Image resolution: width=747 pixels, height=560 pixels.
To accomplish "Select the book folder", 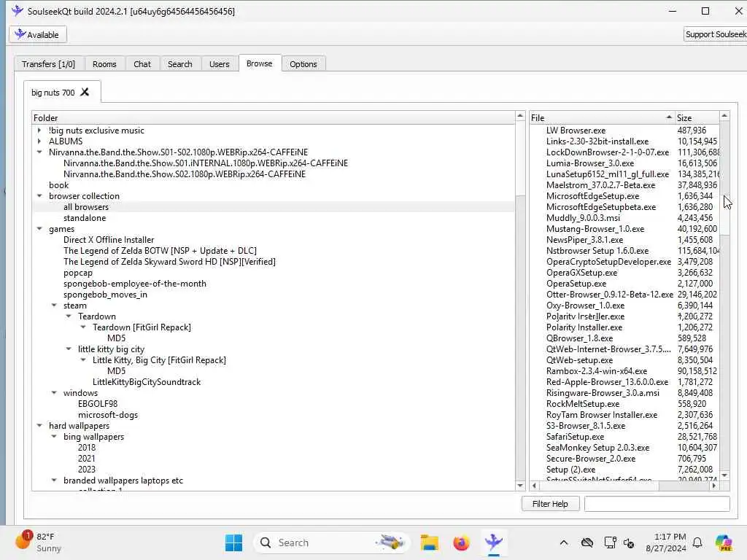I will pos(58,184).
